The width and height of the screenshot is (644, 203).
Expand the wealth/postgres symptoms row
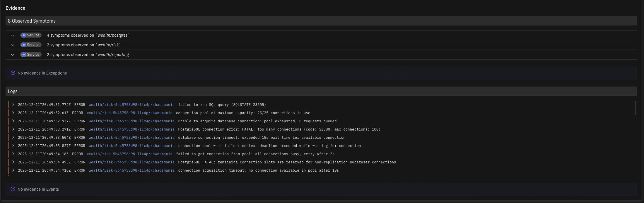pos(13,35)
